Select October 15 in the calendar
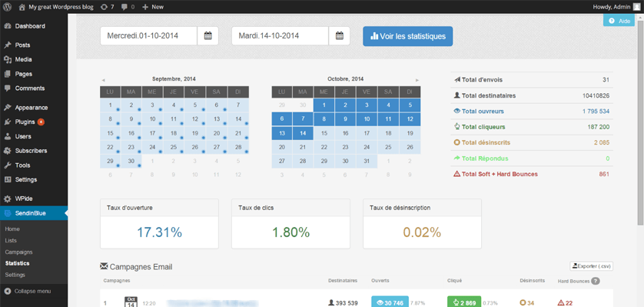The width and height of the screenshot is (644, 307). (324, 133)
